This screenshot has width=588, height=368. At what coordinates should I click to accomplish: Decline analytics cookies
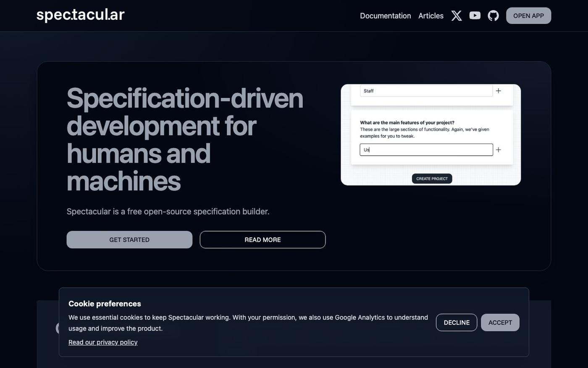coord(457,323)
